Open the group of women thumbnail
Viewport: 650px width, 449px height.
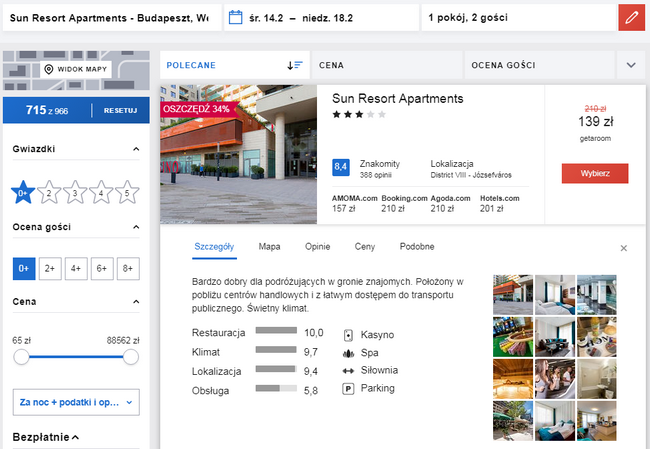click(555, 379)
